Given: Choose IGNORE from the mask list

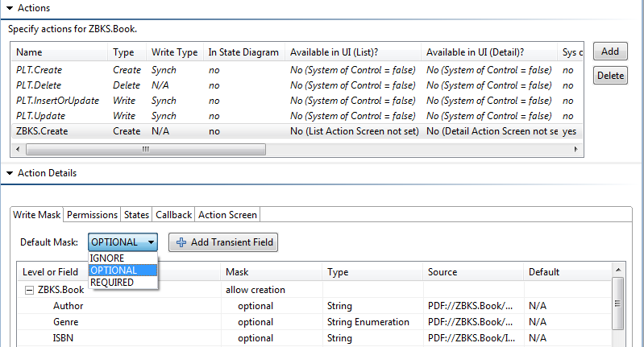Looking at the screenshot, I should click(107, 258).
